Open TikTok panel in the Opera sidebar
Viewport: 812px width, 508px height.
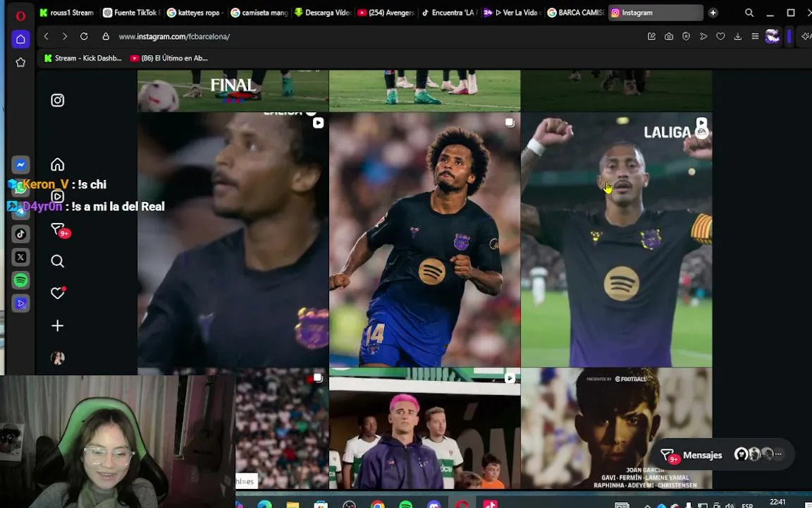point(20,234)
